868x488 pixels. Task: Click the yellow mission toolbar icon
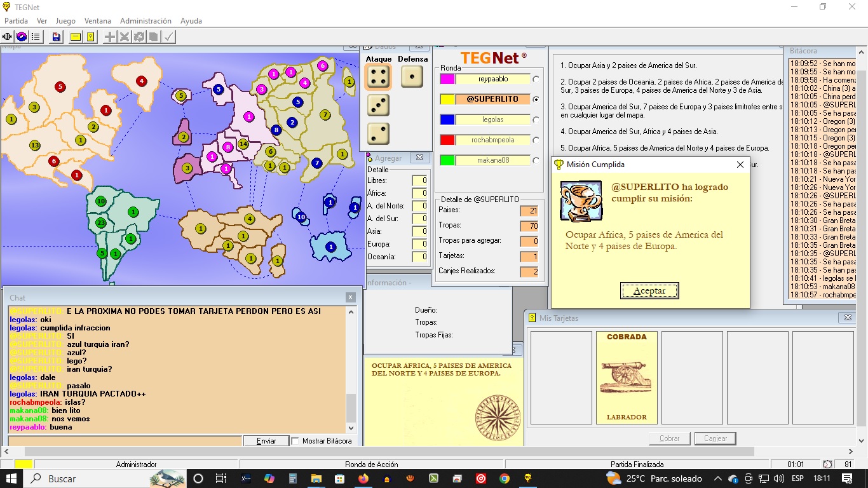click(91, 37)
